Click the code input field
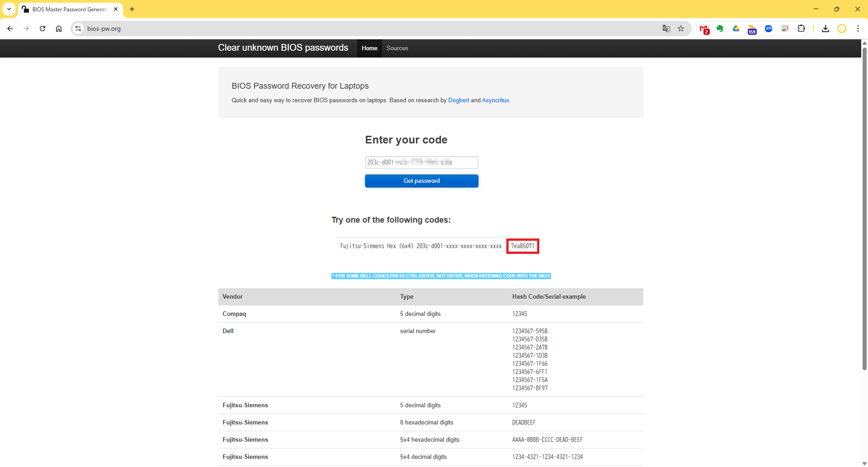 click(x=421, y=162)
